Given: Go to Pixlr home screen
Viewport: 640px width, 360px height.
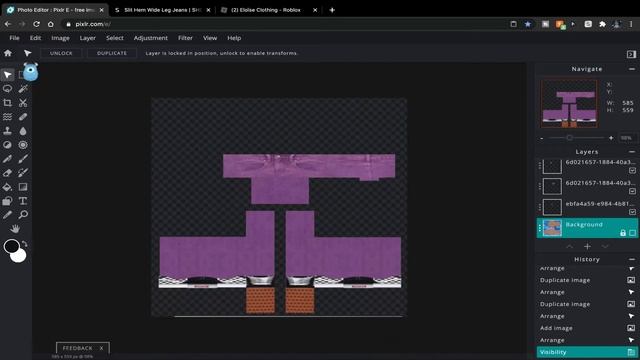Looking at the screenshot, I should click(x=8, y=53).
